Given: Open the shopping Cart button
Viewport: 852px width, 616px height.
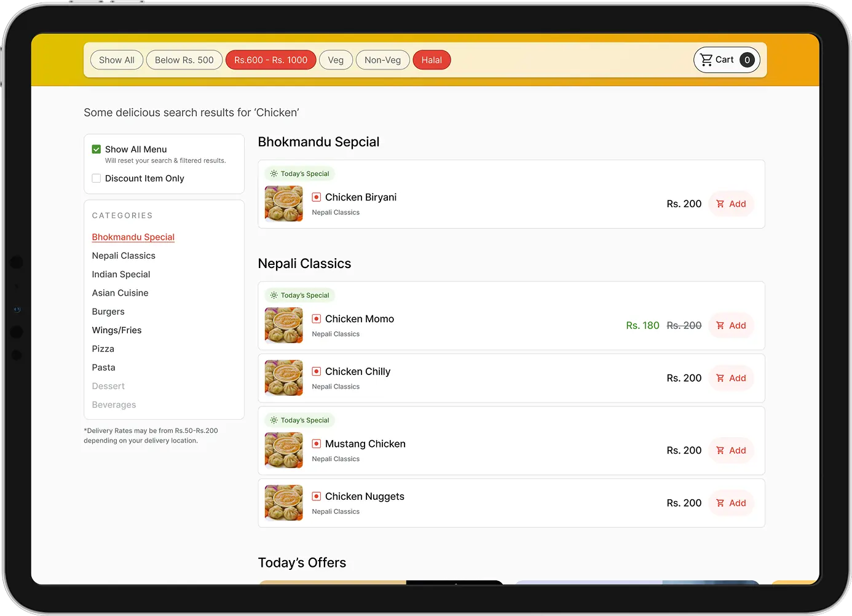Looking at the screenshot, I should (727, 60).
